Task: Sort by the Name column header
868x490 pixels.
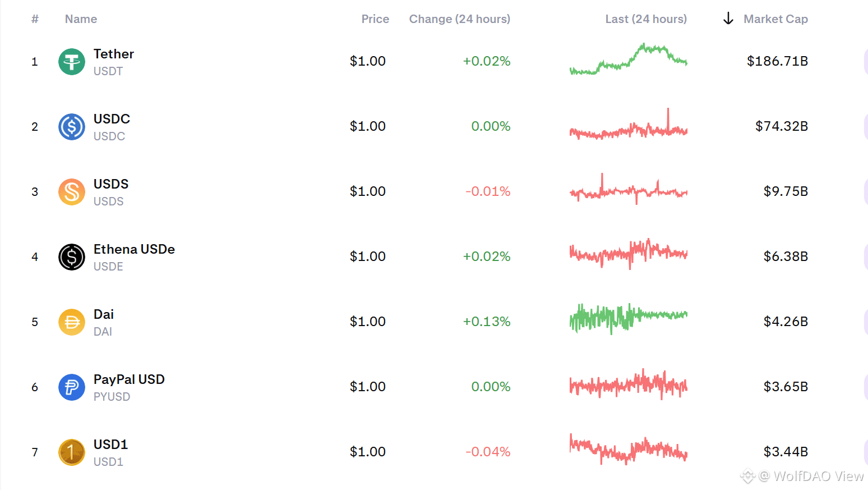Action: (81, 19)
